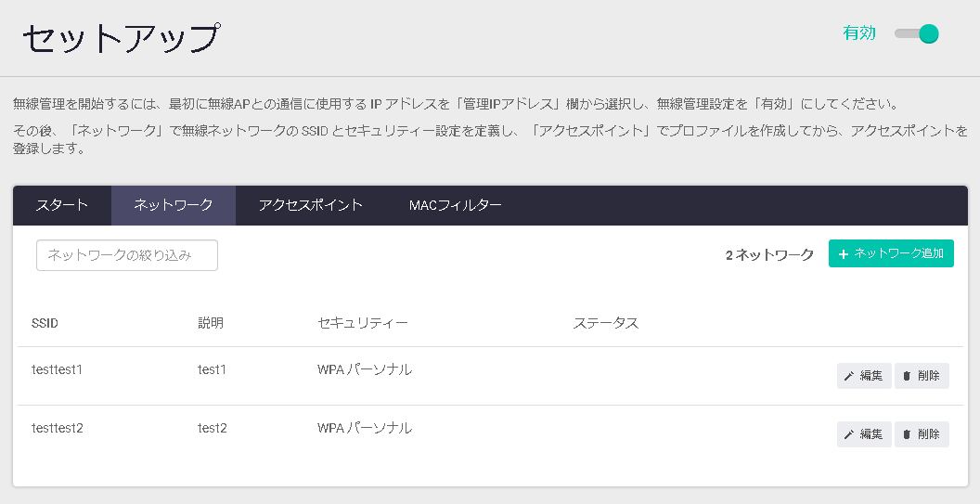The image size is (980, 504).
Task: Click the pencil edit icon for testtest2
Action: (x=849, y=434)
